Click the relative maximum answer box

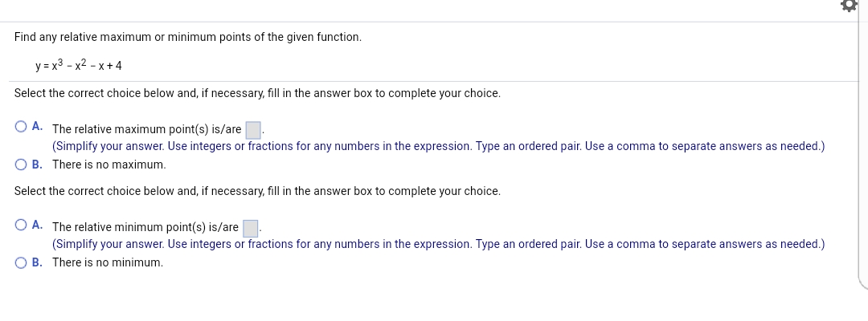pyautogui.click(x=253, y=129)
